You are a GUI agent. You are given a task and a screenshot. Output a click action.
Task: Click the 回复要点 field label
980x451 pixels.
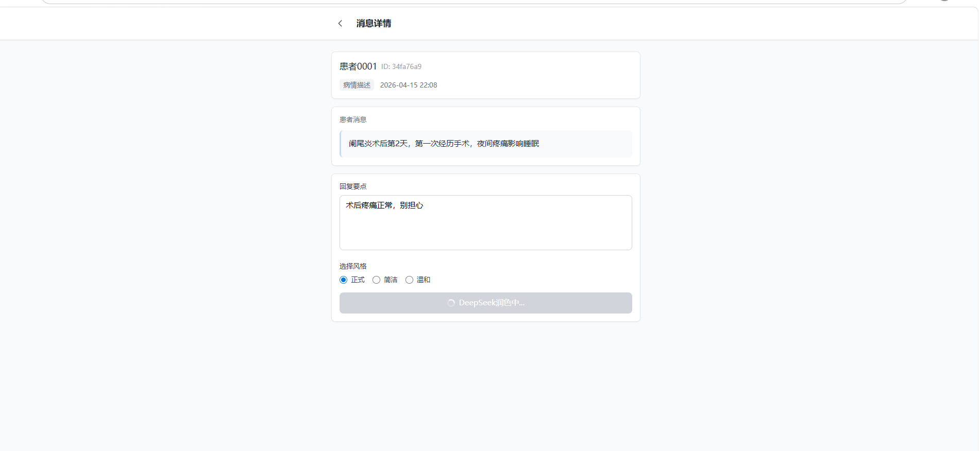click(x=353, y=186)
